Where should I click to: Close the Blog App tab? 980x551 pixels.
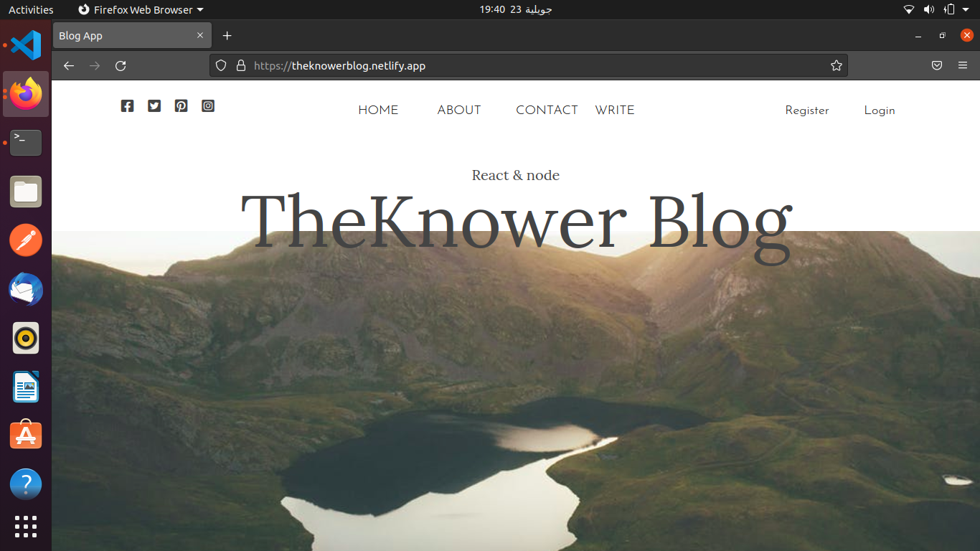pos(200,36)
